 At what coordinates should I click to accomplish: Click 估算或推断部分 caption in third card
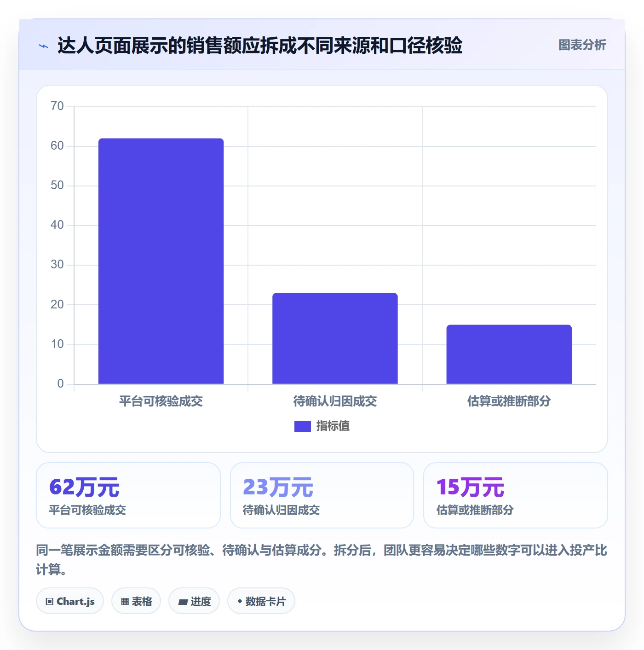point(475,510)
